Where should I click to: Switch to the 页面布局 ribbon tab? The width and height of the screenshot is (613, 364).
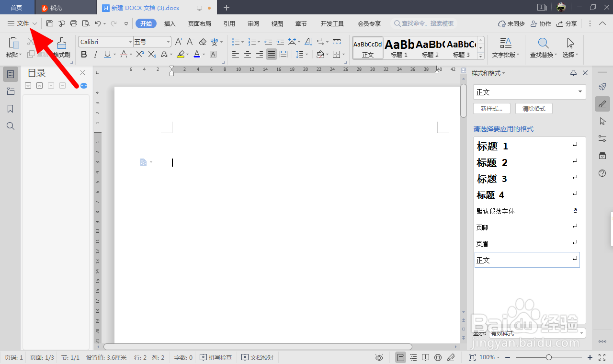[x=199, y=23]
